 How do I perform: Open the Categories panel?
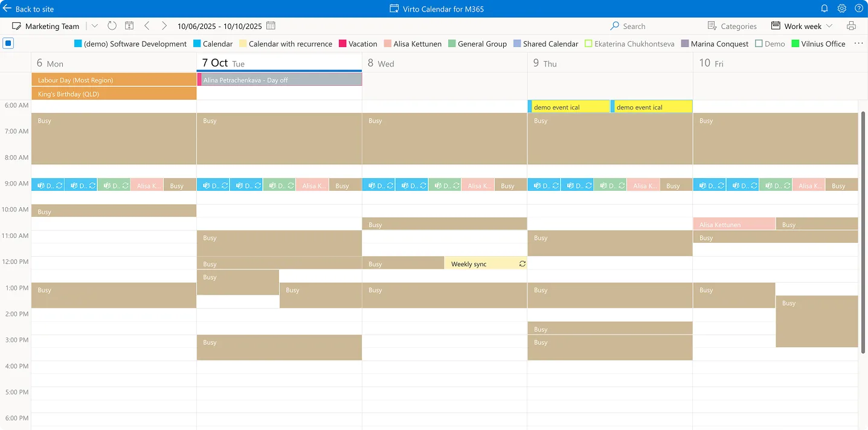tap(732, 26)
